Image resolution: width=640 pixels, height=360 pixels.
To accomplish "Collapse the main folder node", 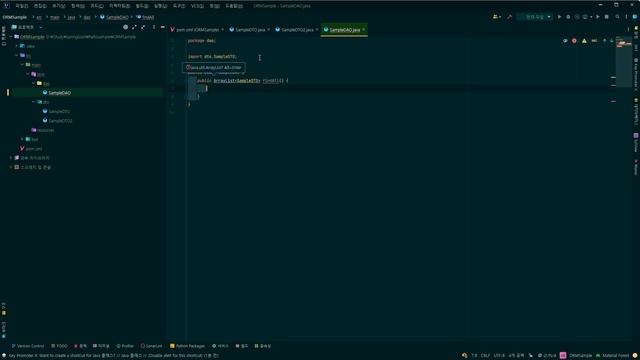I will tap(22, 64).
